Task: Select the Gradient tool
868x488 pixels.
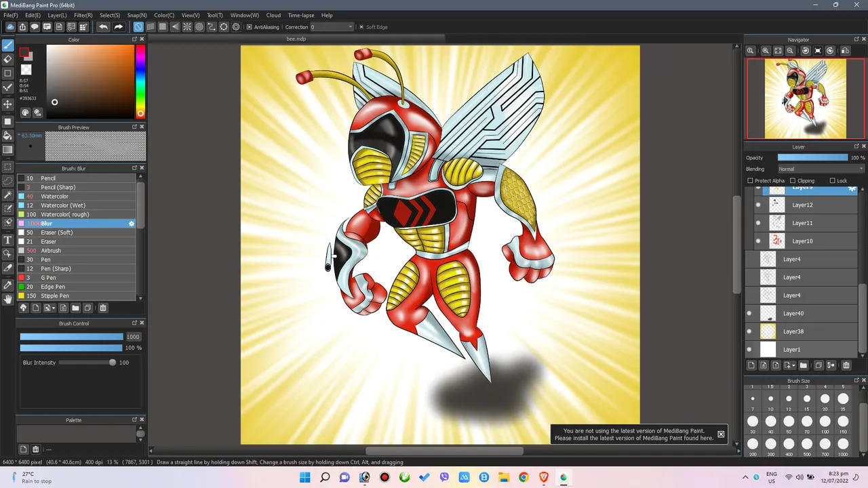Action: pyautogui.click(x=8, y=149)
